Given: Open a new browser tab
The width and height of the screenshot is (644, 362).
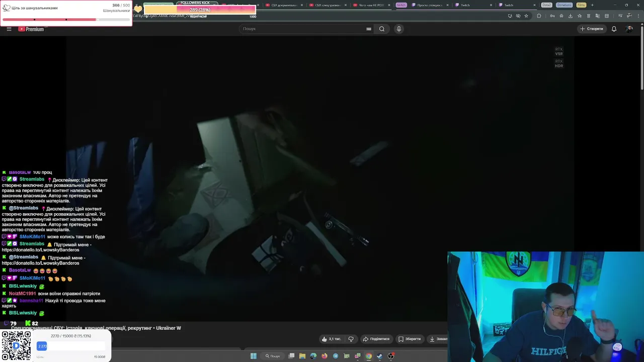Looking at the screenshot, I should click(592, 5).
